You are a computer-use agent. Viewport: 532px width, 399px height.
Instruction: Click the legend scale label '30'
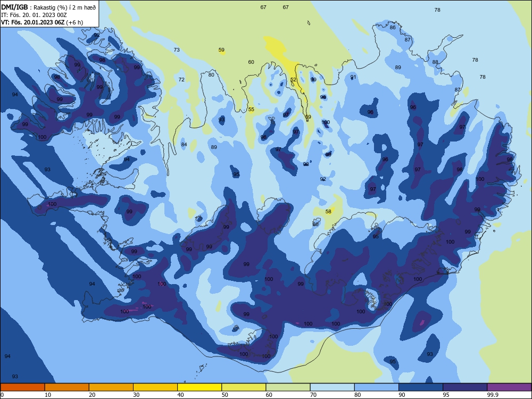point(136,395)
